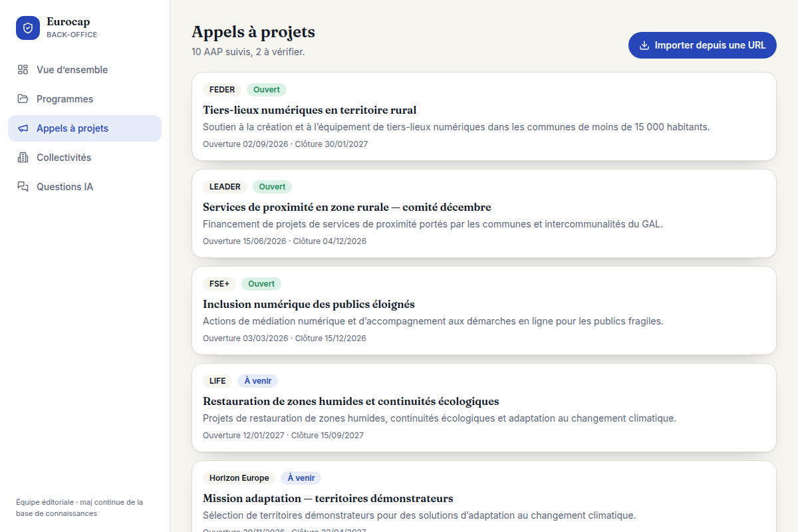
Task: Click the FEDER programme tag
Action: (222, 90)
